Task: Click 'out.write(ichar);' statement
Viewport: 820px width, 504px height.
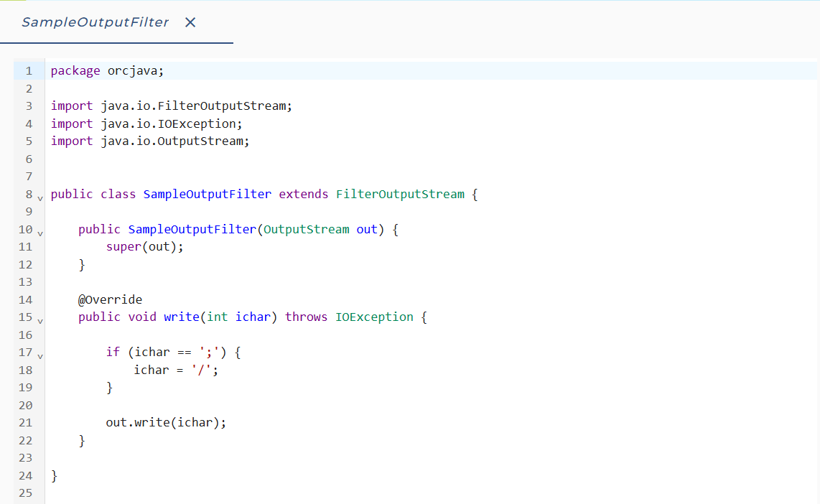Action: click(x=167, y=422)
